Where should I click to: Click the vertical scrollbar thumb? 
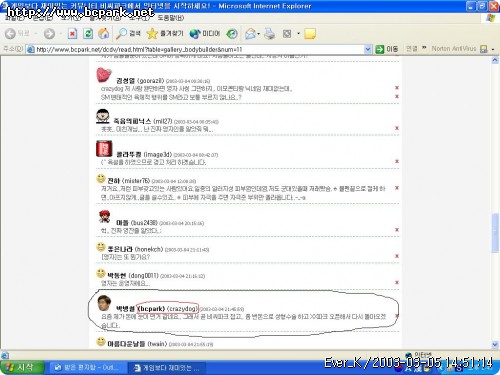click(x=495, y=232)
